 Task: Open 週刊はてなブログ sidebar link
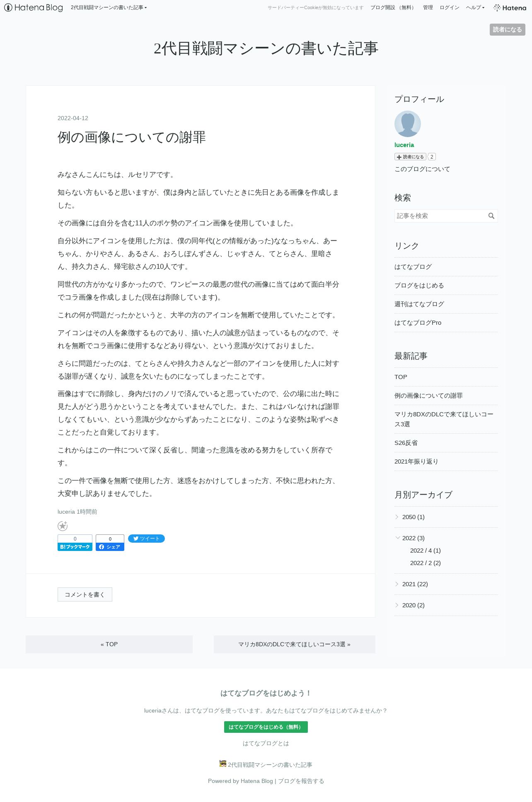419,304
